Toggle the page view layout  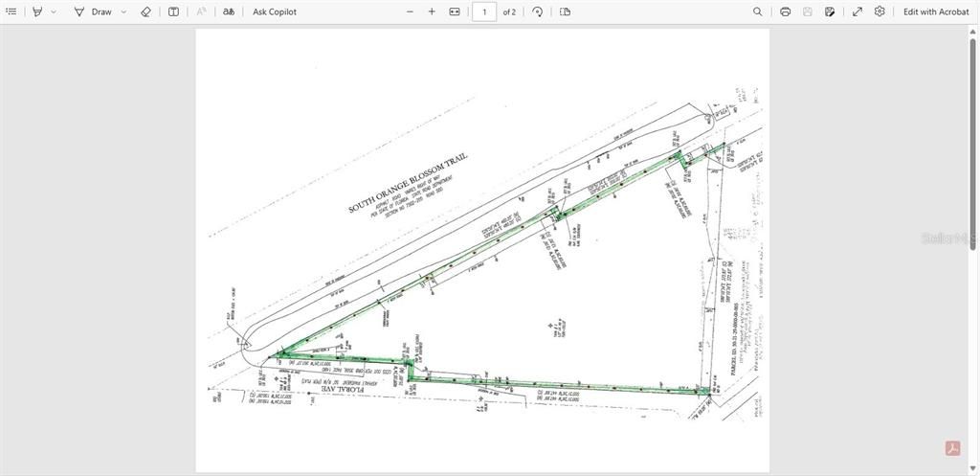coord(565,11)
